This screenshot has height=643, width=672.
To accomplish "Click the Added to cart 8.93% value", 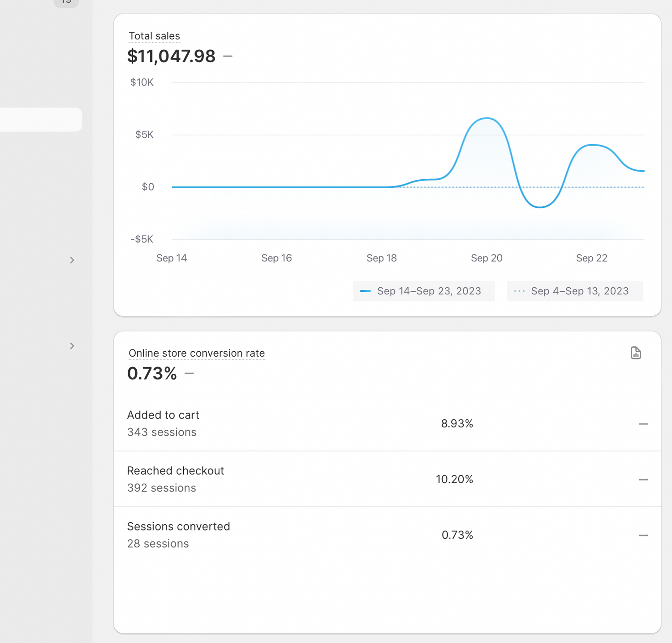I will click(457, 424).
